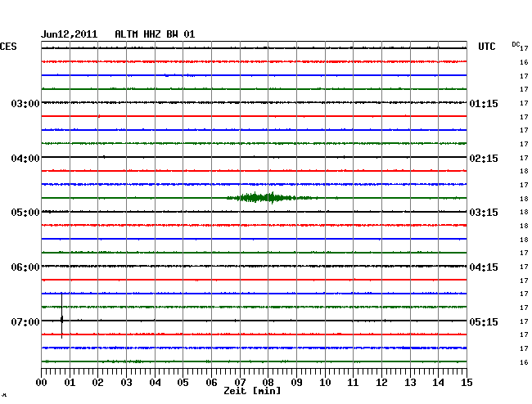Click the date label Jun12,2011
The image size is (532, 404).
[70, 34]
